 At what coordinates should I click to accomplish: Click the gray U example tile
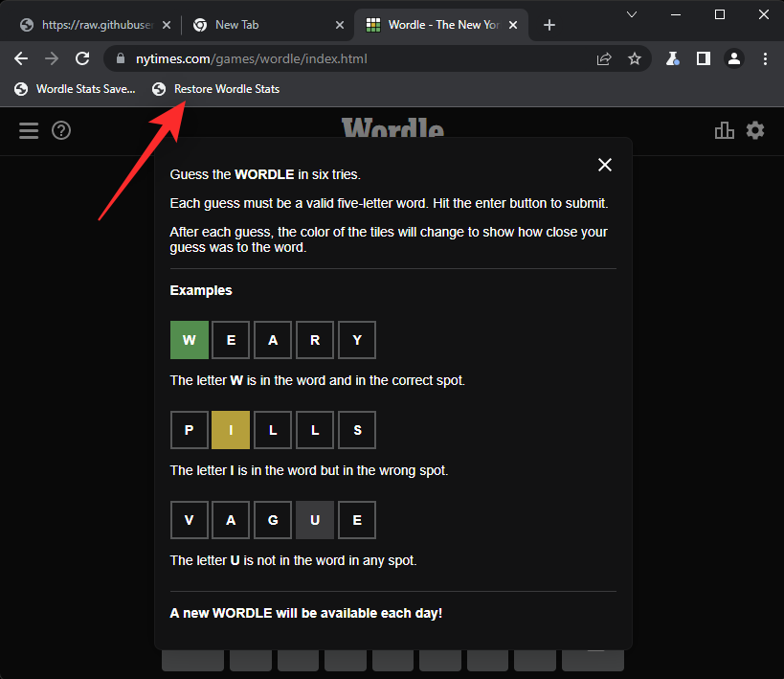315,520
